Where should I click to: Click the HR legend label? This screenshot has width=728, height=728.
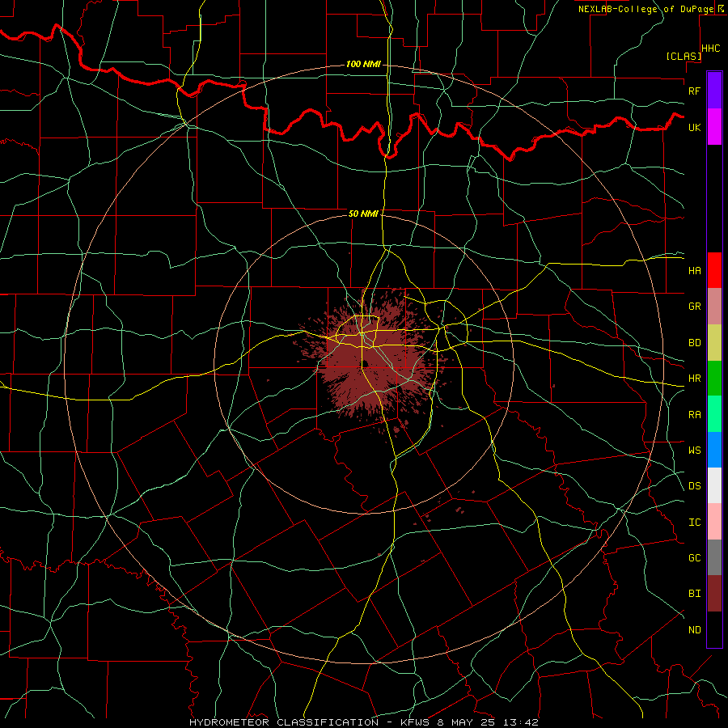[694, 379]
